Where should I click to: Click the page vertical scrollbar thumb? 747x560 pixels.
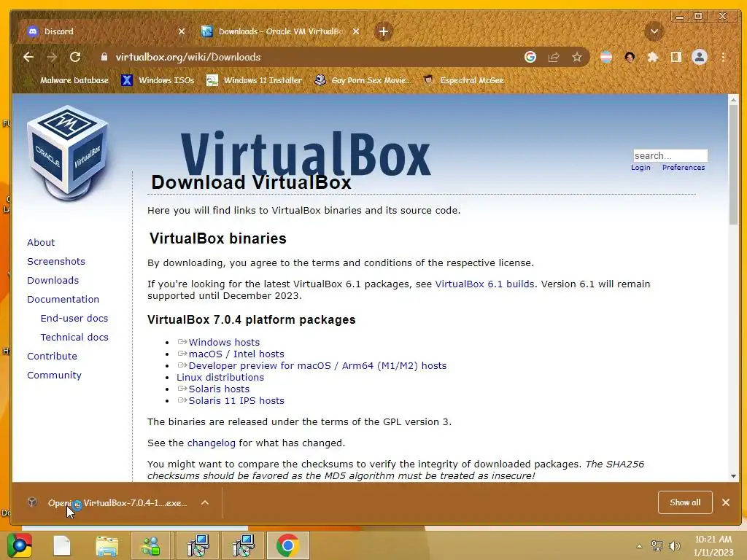733,164
